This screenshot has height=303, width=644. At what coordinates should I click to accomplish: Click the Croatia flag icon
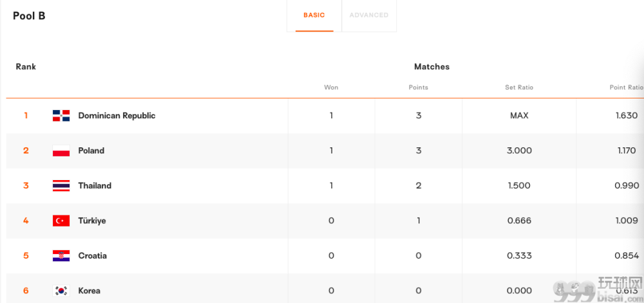click(x=61, y=256)
